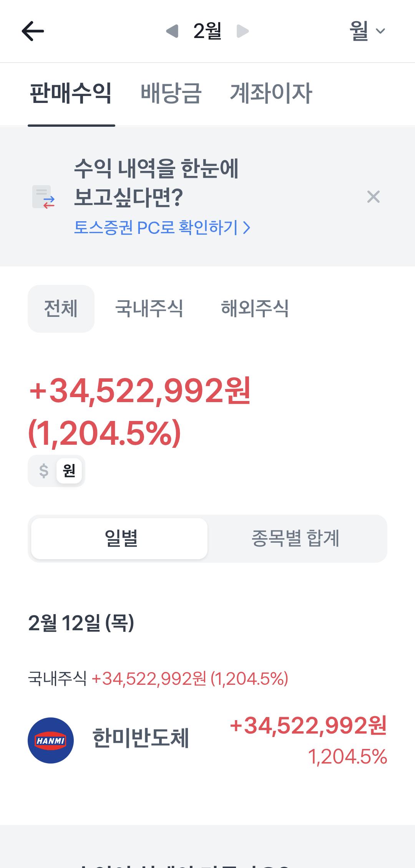The height and width of the screenshot is (868, 415).
Task: Open 토스증권 PC로 확인하기 link
Action: click(162, 228)
